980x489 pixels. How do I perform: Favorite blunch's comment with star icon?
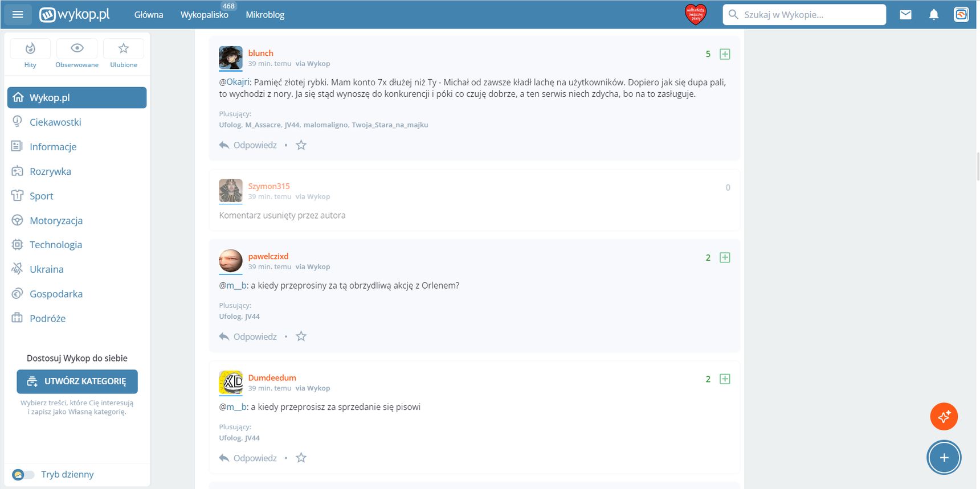301,145
